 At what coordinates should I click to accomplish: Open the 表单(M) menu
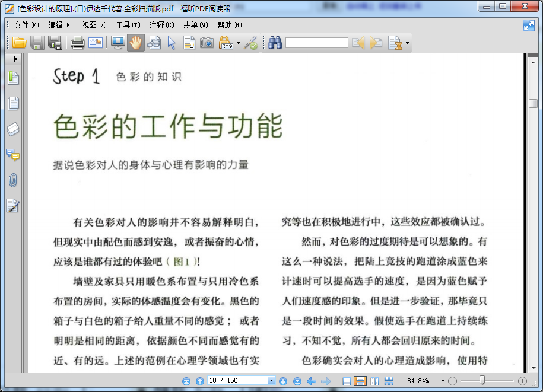pos(196,25)
